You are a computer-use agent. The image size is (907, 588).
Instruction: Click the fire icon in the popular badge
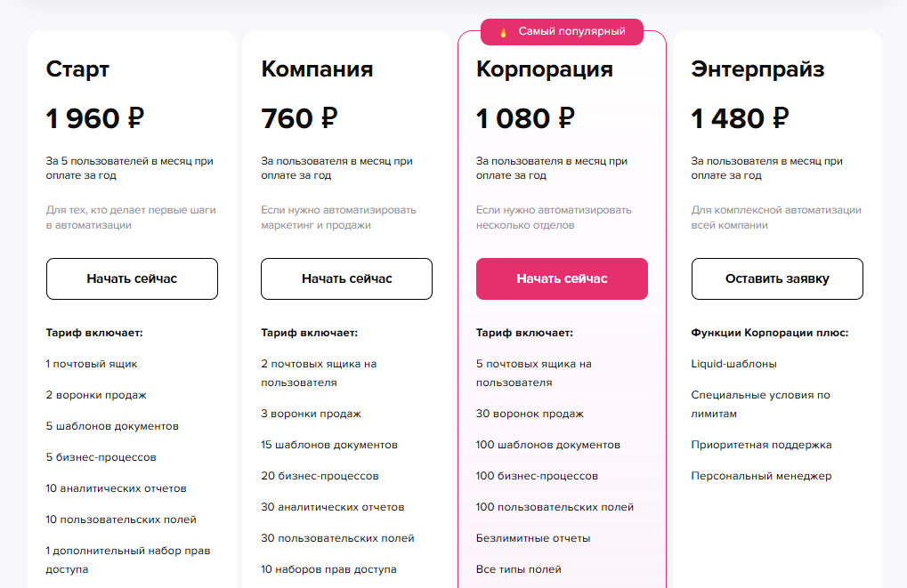coord(504,32)
